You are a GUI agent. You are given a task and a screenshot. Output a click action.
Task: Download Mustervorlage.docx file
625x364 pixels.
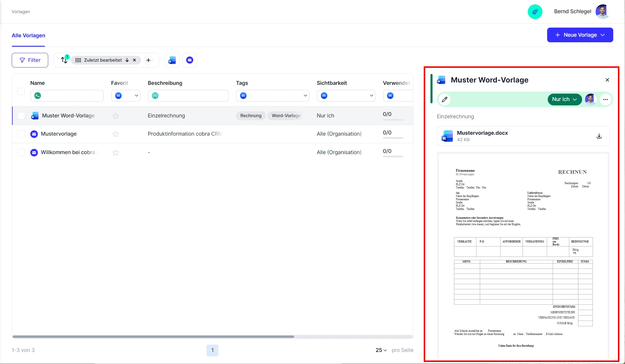pyautogui.click(x=599, y=136)
